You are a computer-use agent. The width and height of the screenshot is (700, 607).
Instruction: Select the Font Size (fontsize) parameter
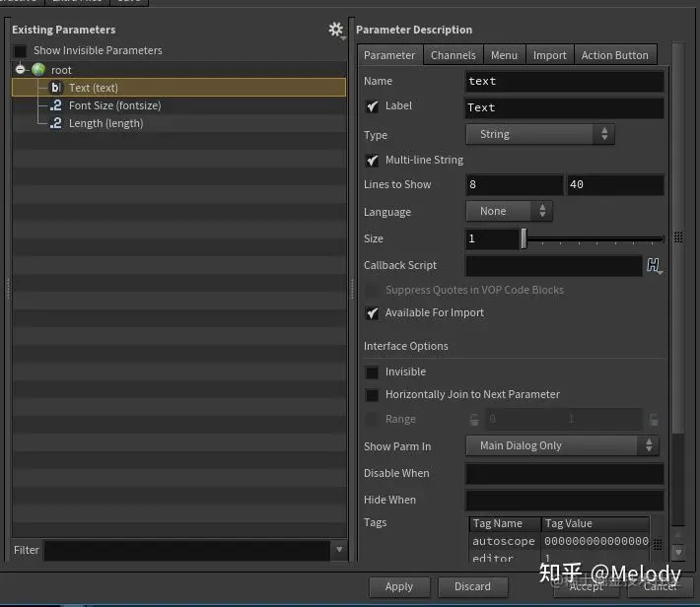tap(178, 105)
